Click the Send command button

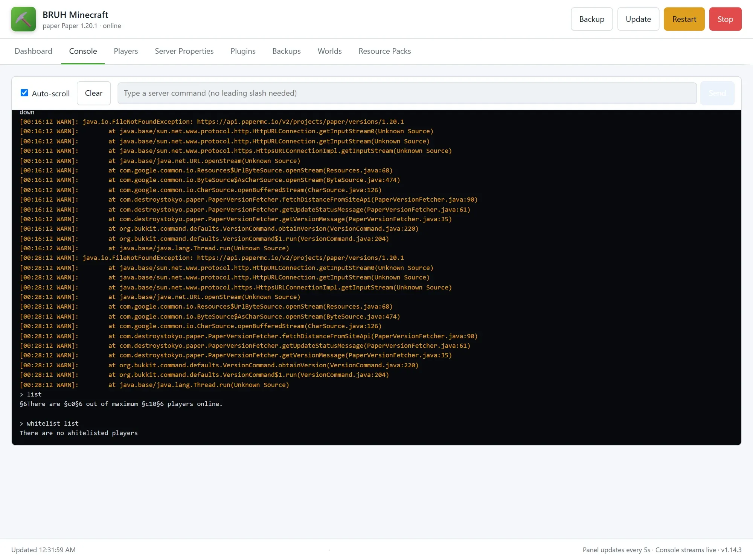click(717, 93)
